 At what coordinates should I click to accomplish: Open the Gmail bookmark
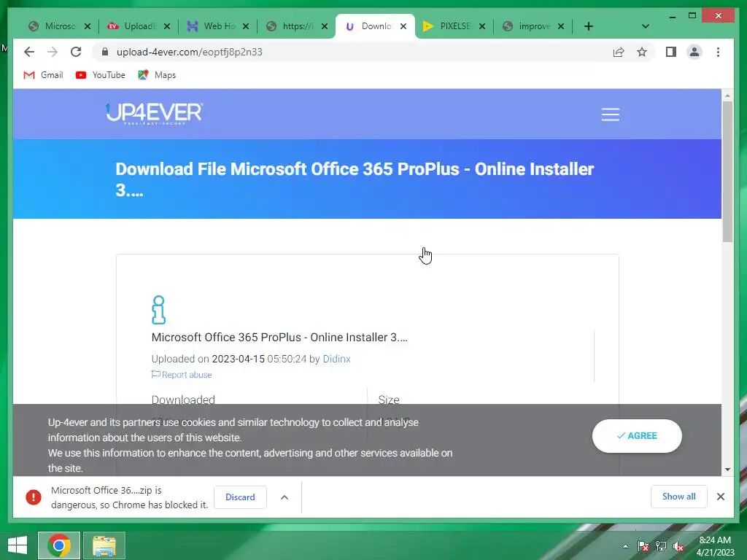(43, 75)
